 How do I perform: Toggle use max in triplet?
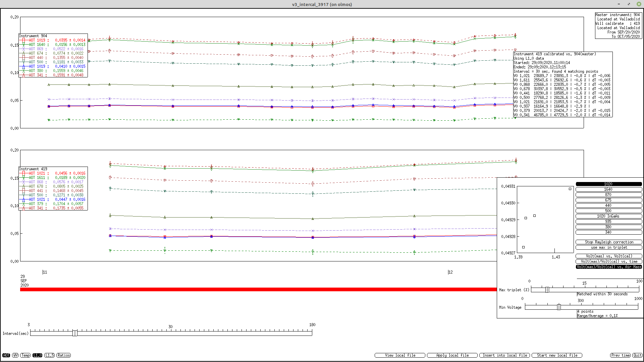coord(608,247)
